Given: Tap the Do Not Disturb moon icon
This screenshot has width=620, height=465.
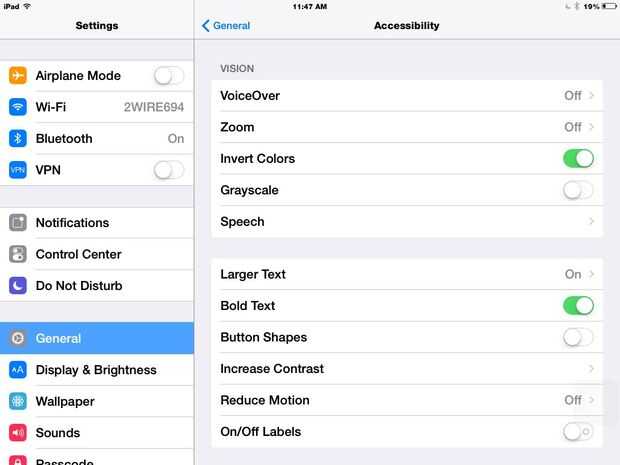Looking at the screenshot, I should tap(18, 286).
